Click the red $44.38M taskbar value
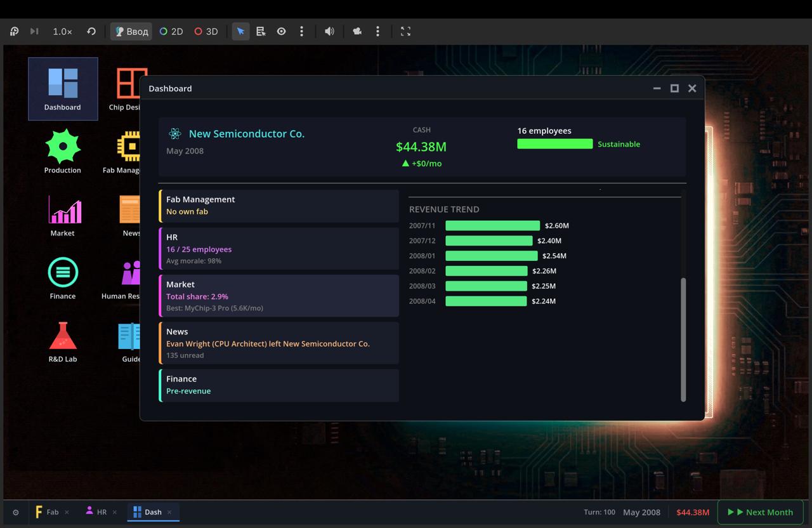812x528 pixels. (x=693, y=512)
